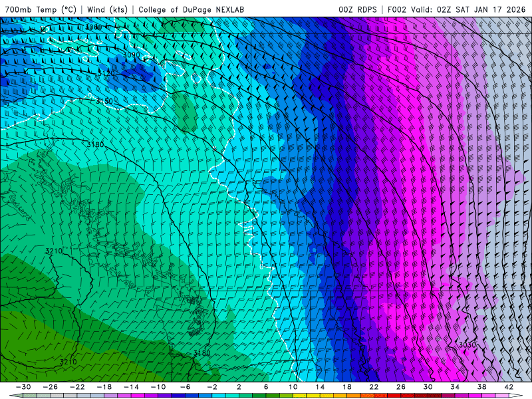
Task: Click the 3150 height contour label
Action: 104,101
